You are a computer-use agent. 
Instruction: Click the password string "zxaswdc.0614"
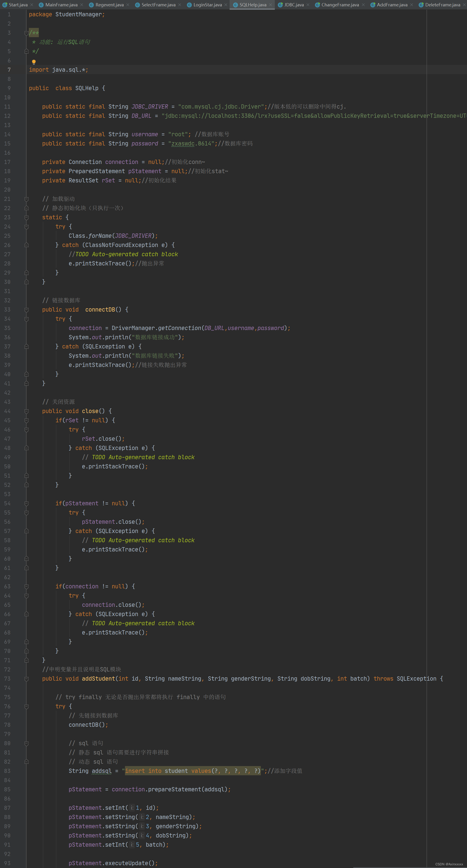coord(191,144)
